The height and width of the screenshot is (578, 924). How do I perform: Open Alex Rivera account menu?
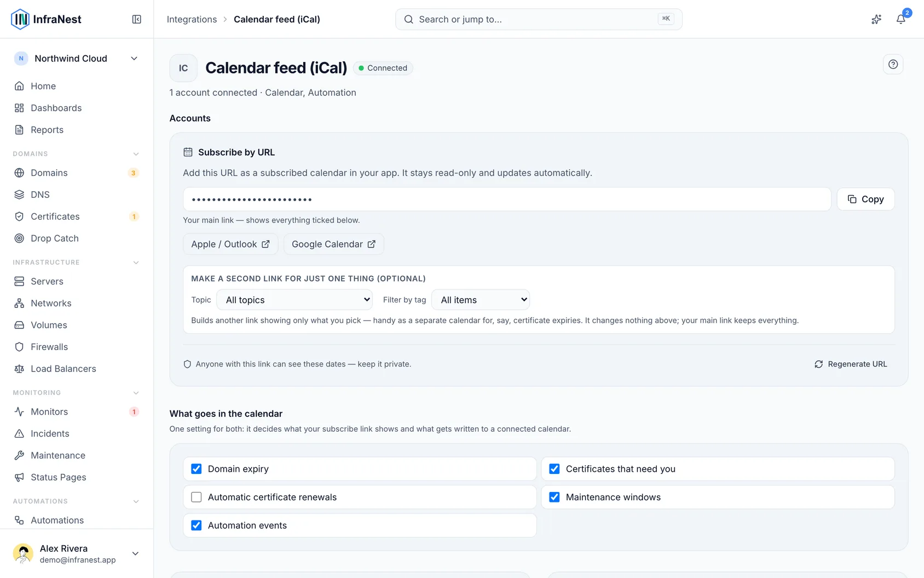tap(77, 553)
